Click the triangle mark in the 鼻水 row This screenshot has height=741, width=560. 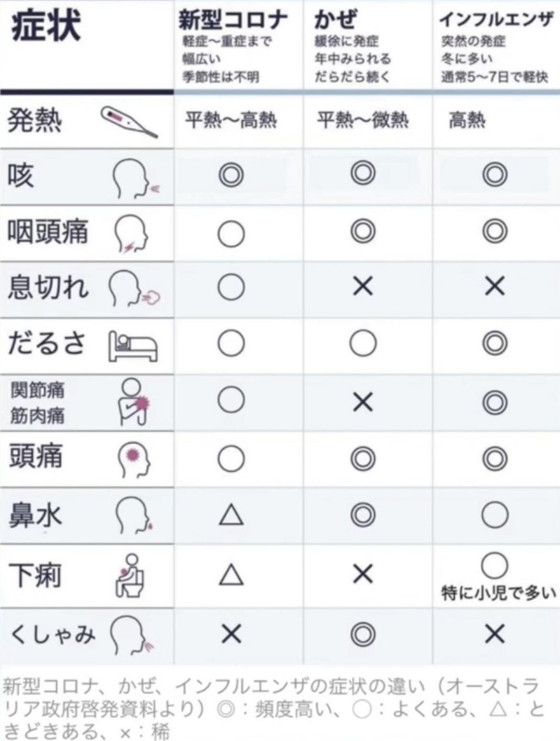pos(231,515)
